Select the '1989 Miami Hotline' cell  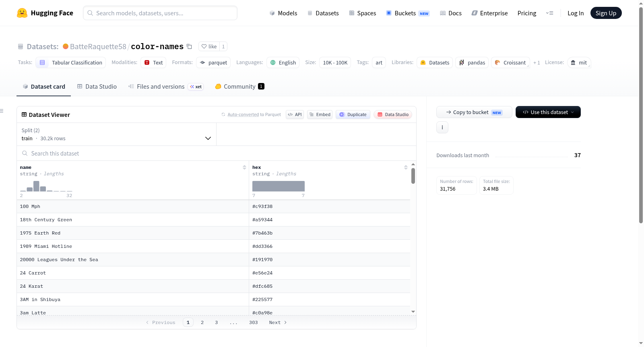[133, 246]
